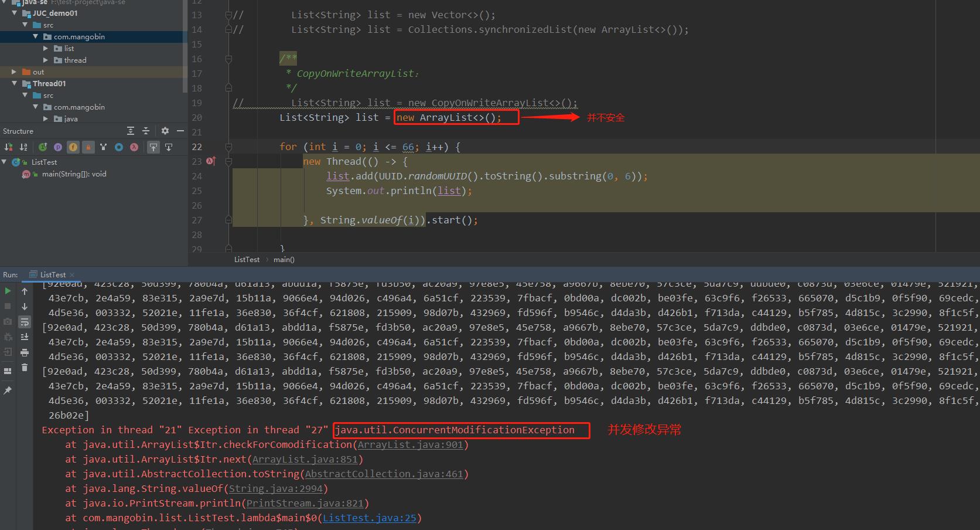The width and height of the screenshot is (980, 530).
Task: Open ListTest.java:25 stack trace link
Action: point(369,518)
